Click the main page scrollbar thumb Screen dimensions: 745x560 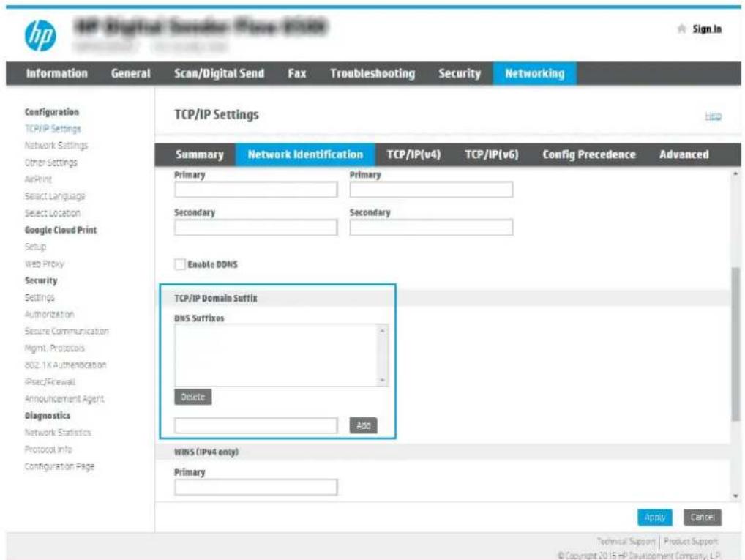[x=735, y=344]
